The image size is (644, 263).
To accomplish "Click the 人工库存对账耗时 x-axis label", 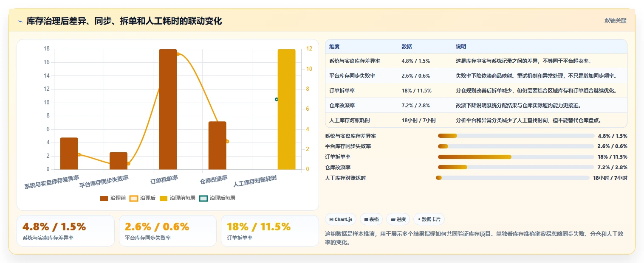I will click(x=255, y=182).
